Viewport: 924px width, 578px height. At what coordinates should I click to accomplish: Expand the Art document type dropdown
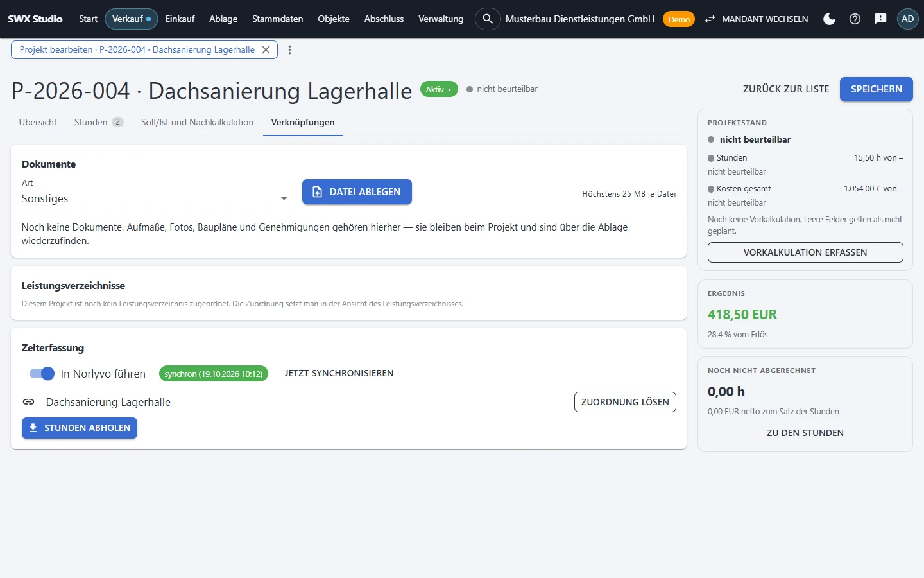157,198
